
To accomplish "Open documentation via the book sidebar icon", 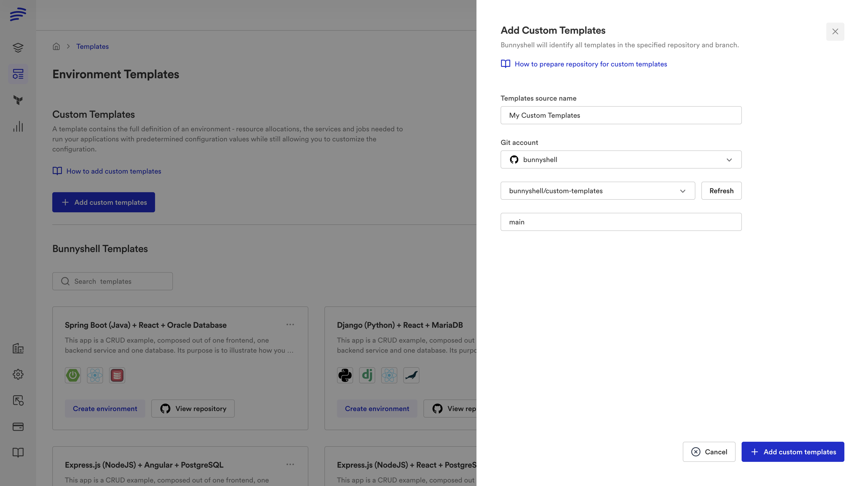I will tap(18, 453).
